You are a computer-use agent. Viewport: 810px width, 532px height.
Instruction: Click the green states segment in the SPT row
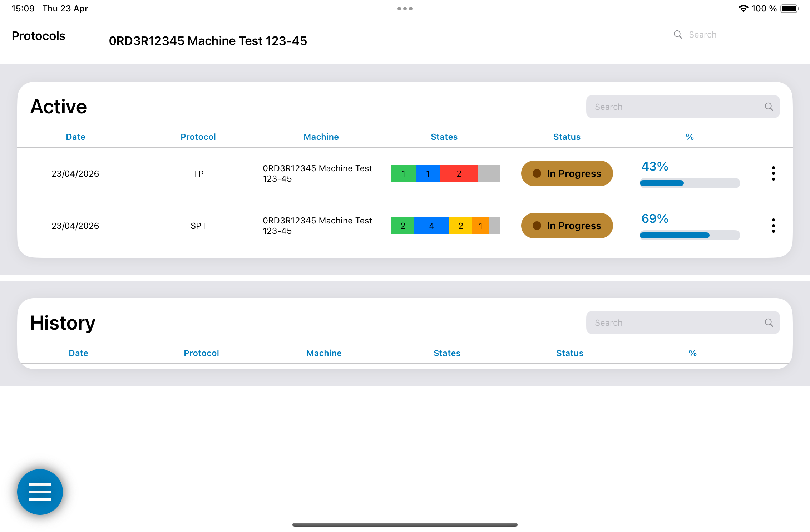coord(402,226)
